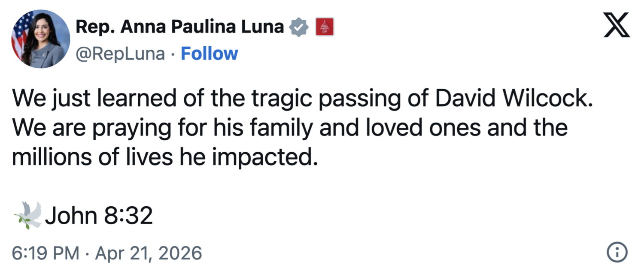The width and height of the screenshot is (644, 274).
Task: Click the Apr 21, 2026 date
Action: click(148, 253)
